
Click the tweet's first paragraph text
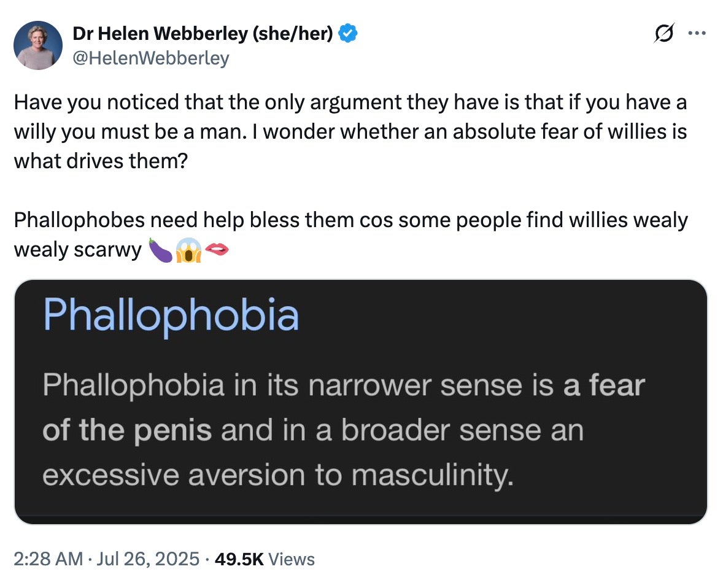click(x=350, y=131)
